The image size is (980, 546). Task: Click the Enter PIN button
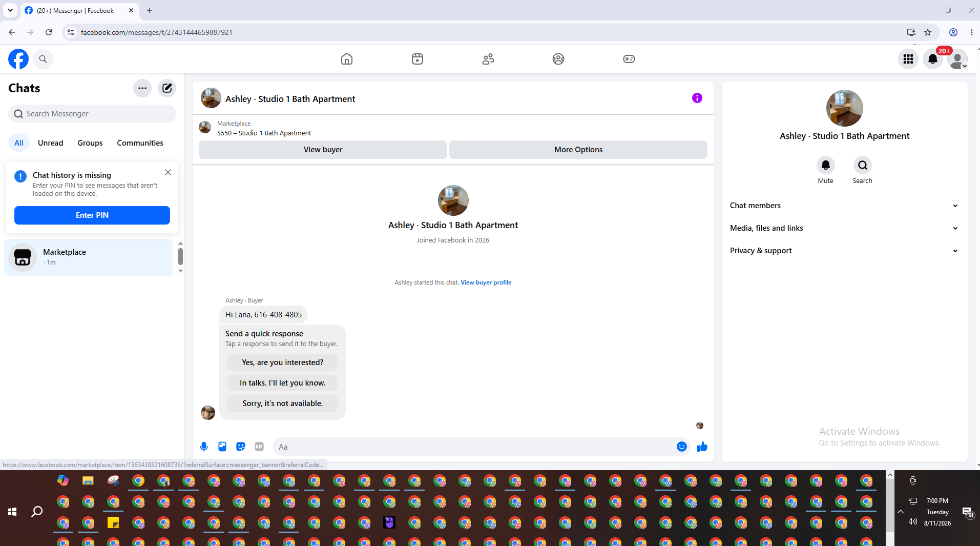coord(92,215)
